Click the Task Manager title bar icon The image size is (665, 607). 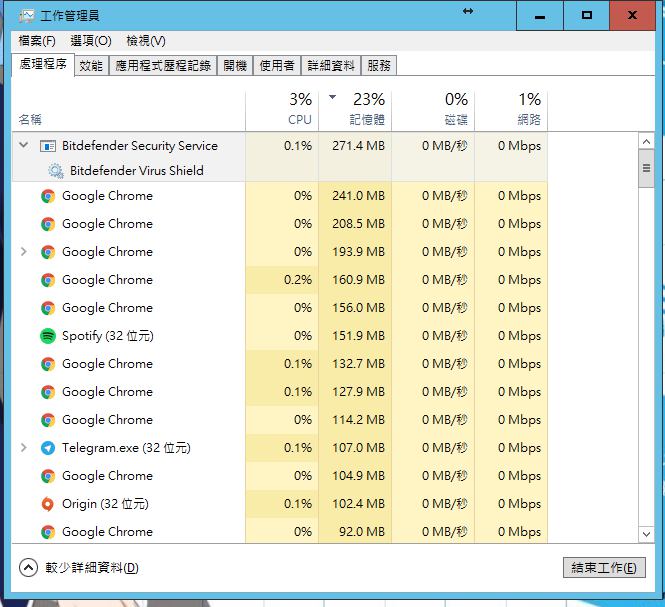[x=25, y=16]
